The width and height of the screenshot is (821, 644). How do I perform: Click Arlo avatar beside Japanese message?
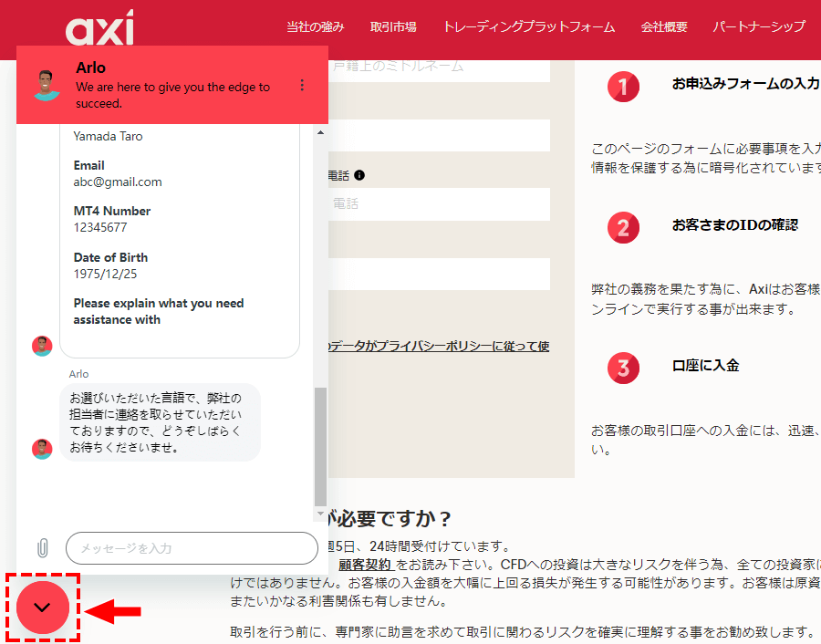click(42, 449)
